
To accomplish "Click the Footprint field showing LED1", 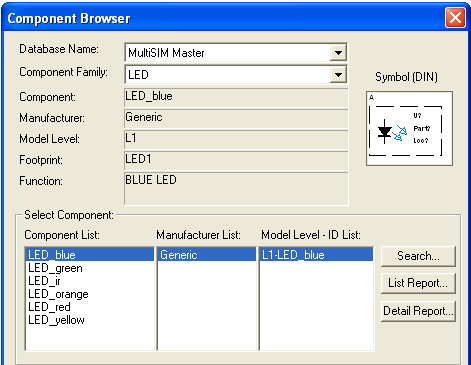I will click(236, 160).
